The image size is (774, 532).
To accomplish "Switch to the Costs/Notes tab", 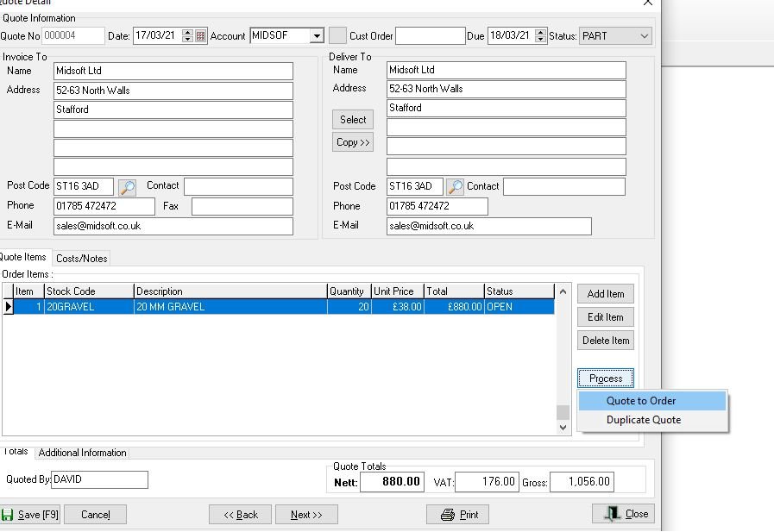I will (x=81, y=259).
